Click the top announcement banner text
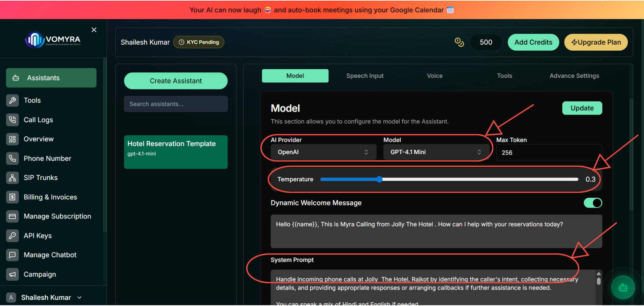The width and height of the screenshot is (644, 306). (x=321, y=10)
